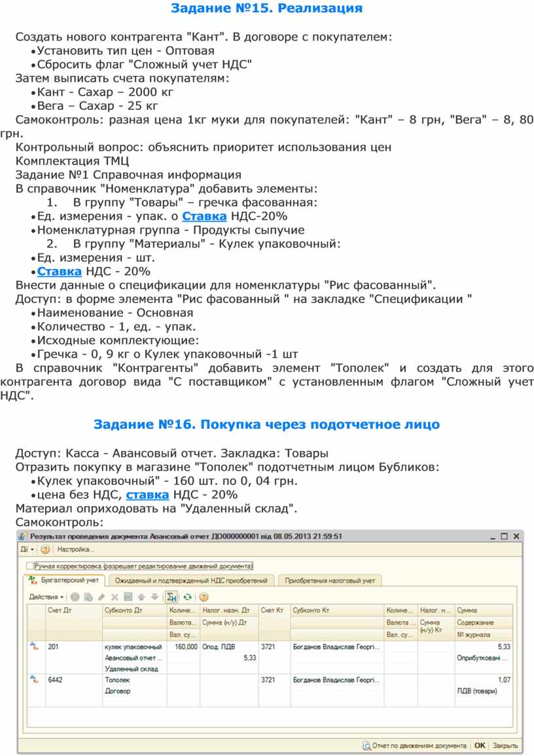Viewport: 534px width, 756px height.
Task: Open the Действия dropdown menu
Action: 46,597
